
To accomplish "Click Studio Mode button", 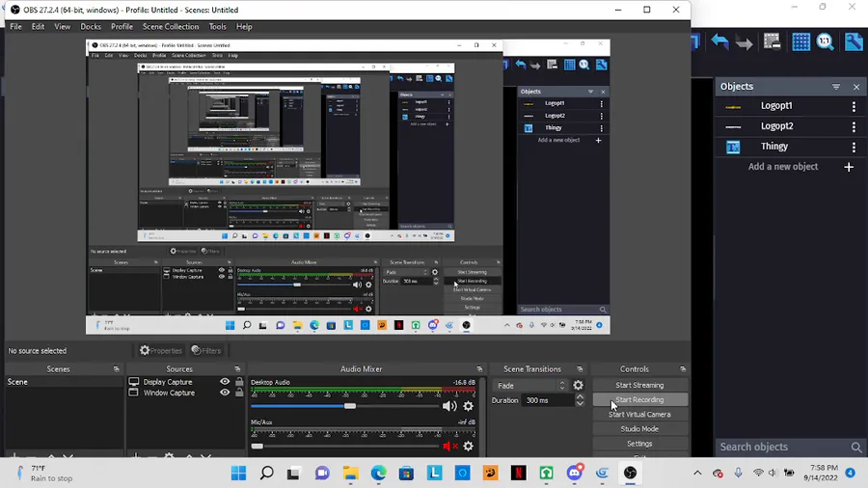I will coord(639,429).
